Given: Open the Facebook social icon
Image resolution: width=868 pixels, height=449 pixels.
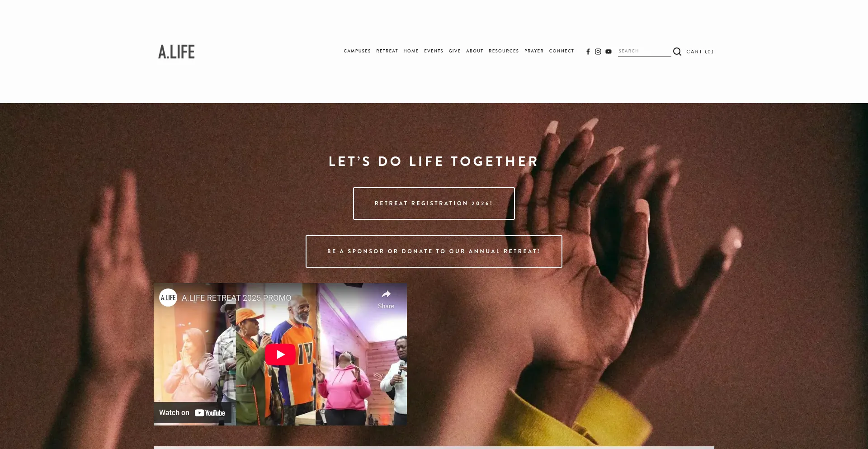Looking at the screenshot, I should click(x=588, y=52).
